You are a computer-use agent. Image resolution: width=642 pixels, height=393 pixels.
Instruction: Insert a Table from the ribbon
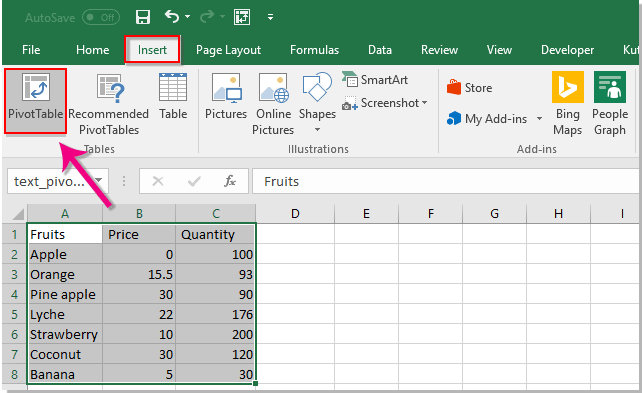click(173, 96)
